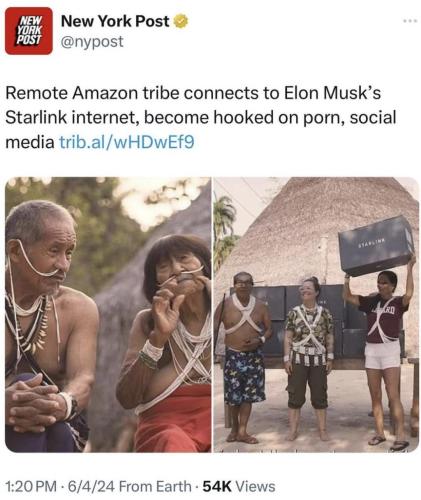Click Starlink internet in the tweet text
Screen dimensions: 421x500
[72, 118]
